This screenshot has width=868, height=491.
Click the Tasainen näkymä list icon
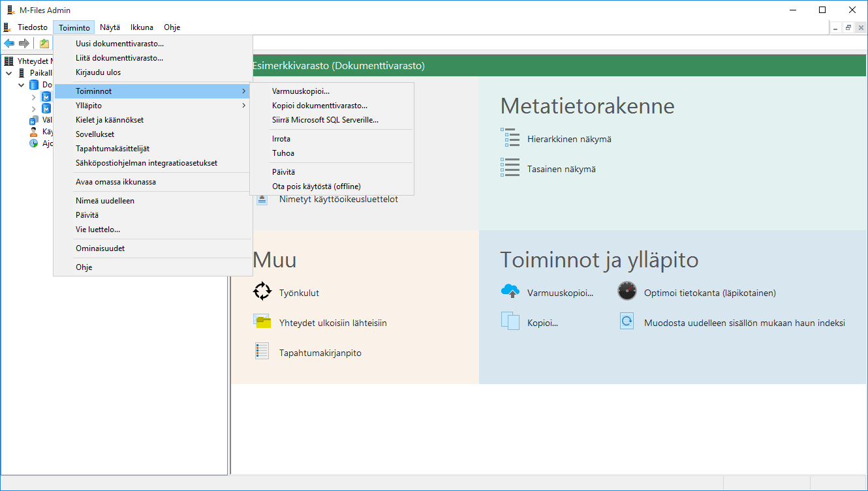click(x=510, y=168)
